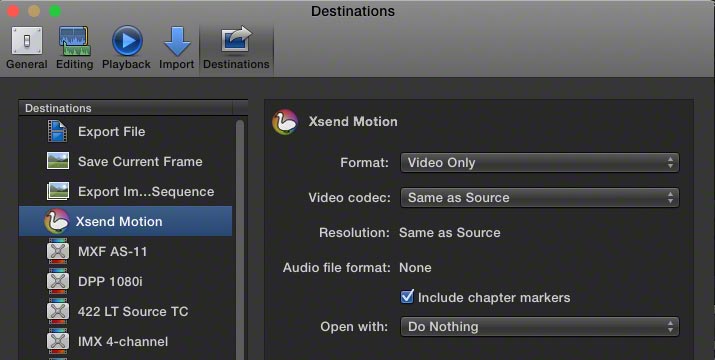Click the Export Image Sequence stacked icon
This screenshot has width=715, height=360.
[58, 191]
